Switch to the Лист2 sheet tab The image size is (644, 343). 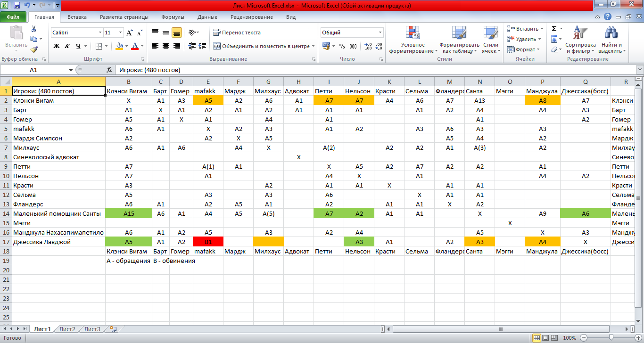[67, 329]
